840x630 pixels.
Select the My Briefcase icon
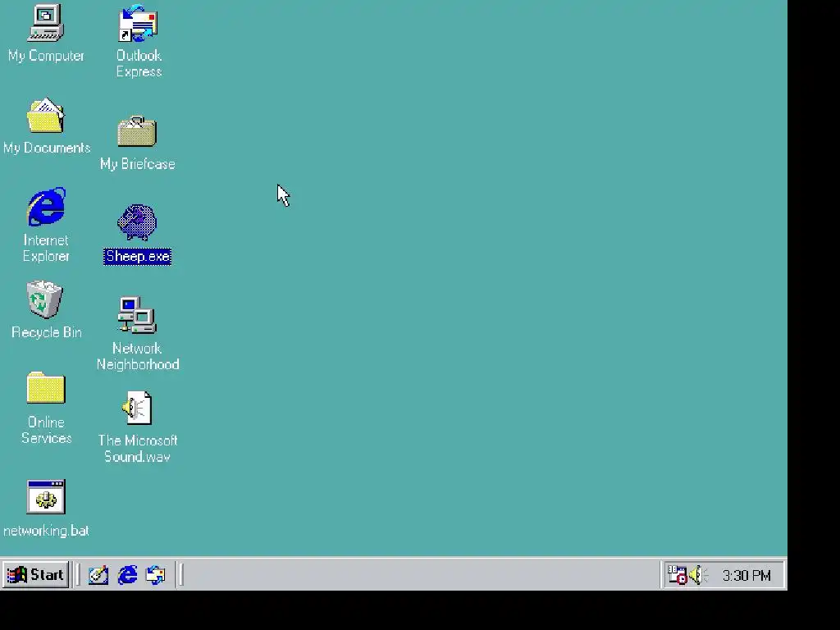[137, 131]
